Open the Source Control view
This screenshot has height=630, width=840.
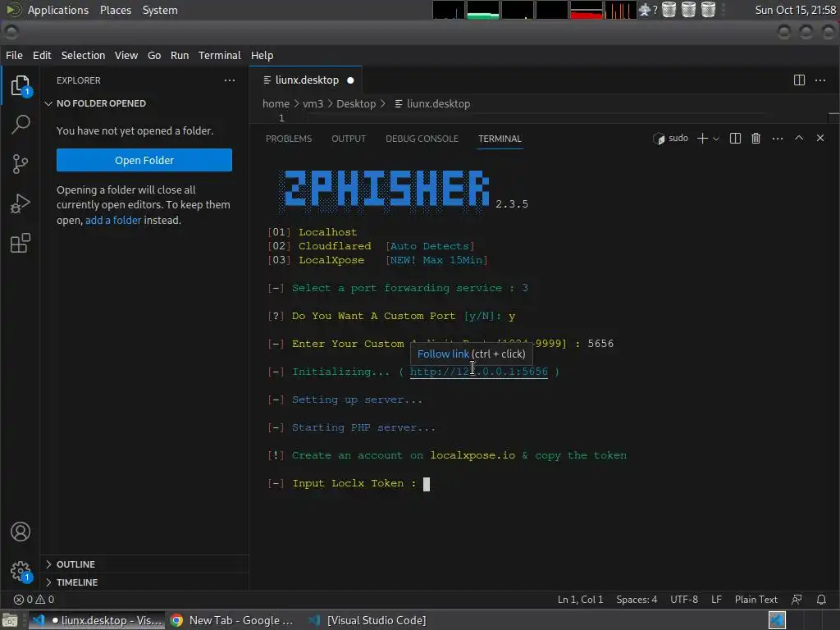pyautogui.click(x=21, y=164)
